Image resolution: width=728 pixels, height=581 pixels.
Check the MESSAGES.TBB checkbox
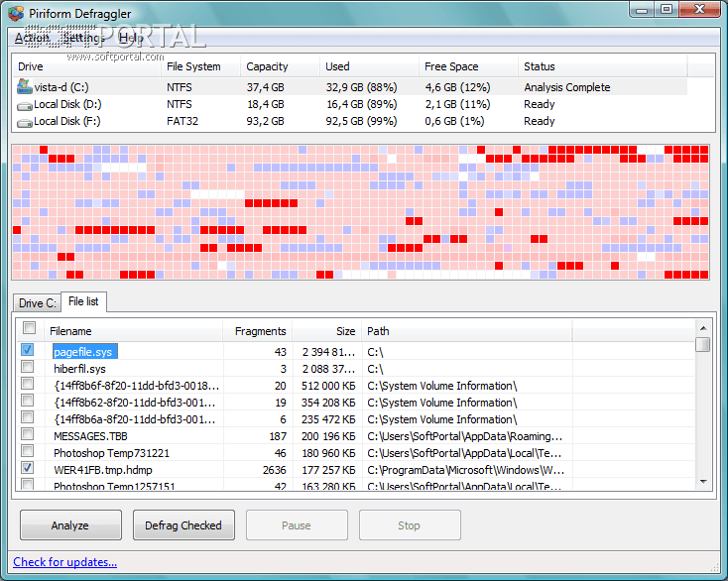coord(28,434)
